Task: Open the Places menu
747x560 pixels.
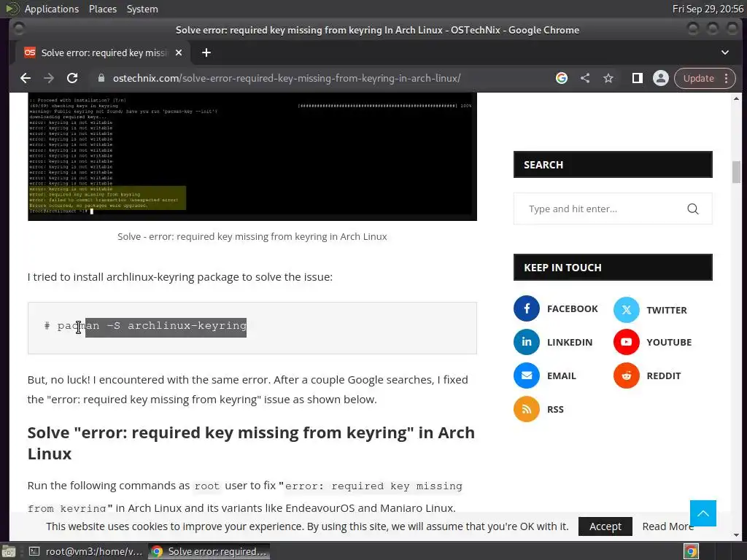Action: (x=102, y=9)
